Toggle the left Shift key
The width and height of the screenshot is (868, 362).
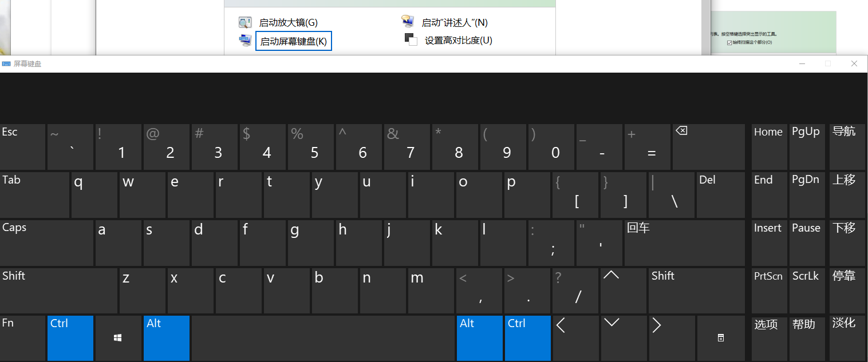[58, 291]
